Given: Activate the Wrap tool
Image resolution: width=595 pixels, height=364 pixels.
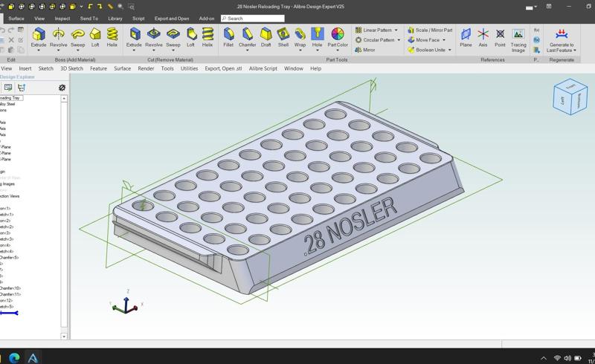Looking at the screenshot, I should click(300, 37).
